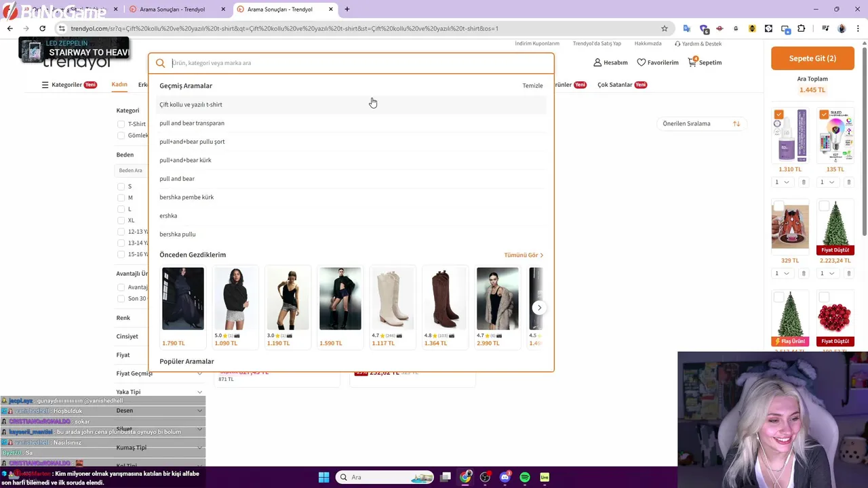Expand the Kumaş Tipi filter
This screenshot has width=868, height=488.
[x=159, y=447]
